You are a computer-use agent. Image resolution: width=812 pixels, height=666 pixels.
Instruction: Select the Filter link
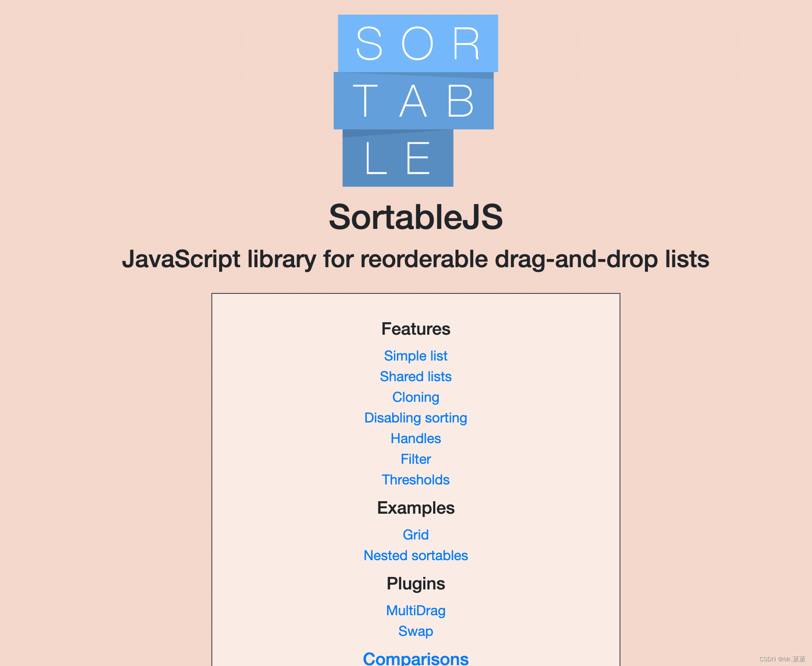[415, 459]
